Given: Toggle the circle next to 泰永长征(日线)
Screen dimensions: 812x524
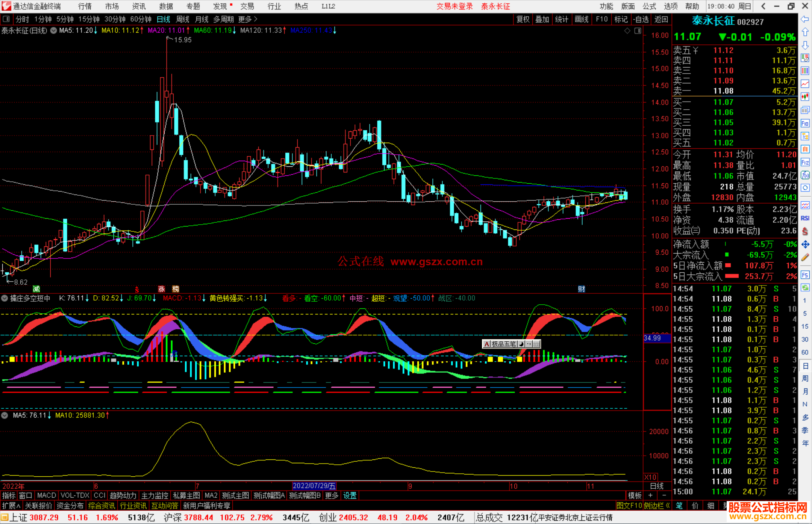Looking at the screenshot, I should [54, 30].
